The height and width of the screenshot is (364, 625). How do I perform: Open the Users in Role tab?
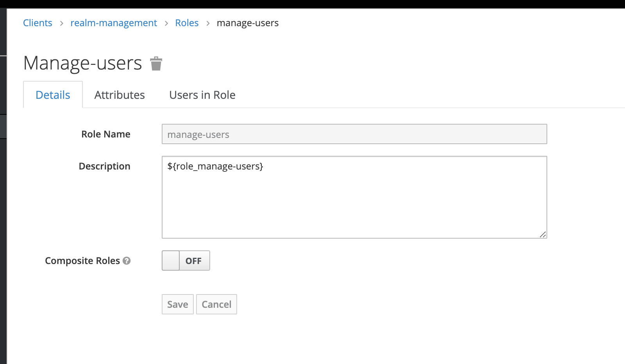tap(202, 95)
